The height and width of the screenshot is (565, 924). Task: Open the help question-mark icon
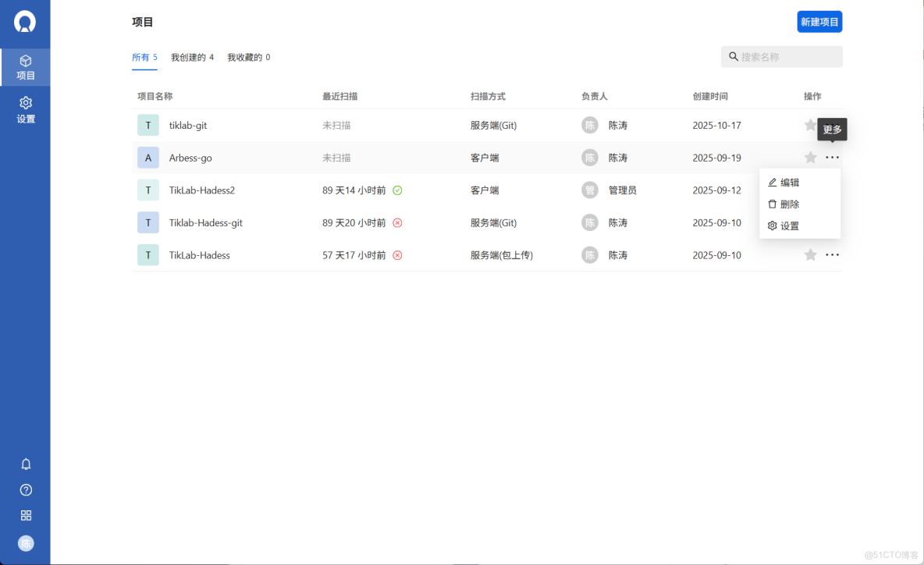point(26,489)
